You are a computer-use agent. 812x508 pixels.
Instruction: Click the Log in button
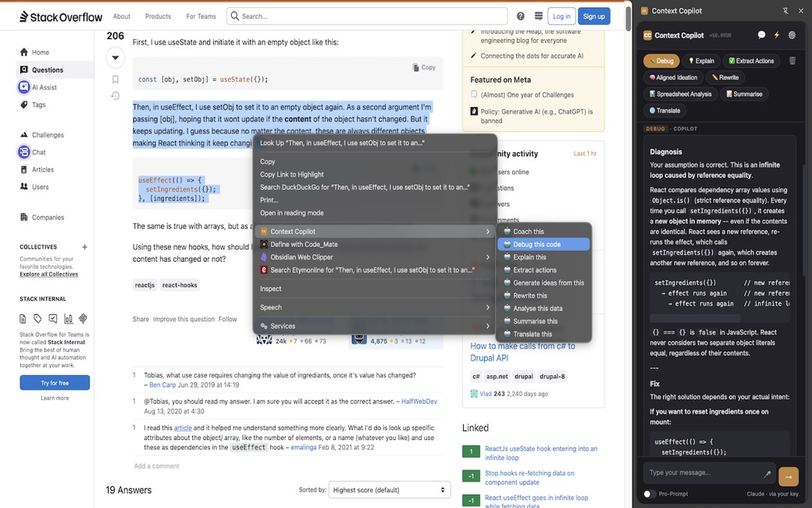(x=561, y=16)
